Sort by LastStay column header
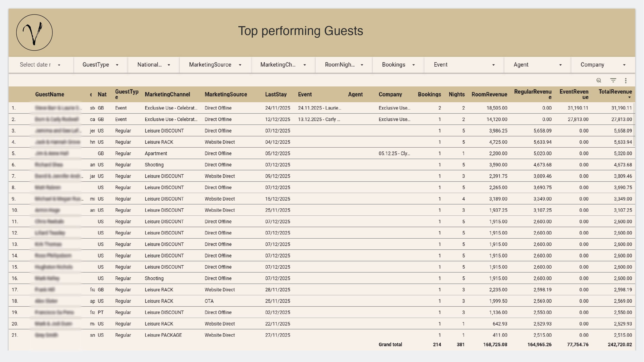 276,94
